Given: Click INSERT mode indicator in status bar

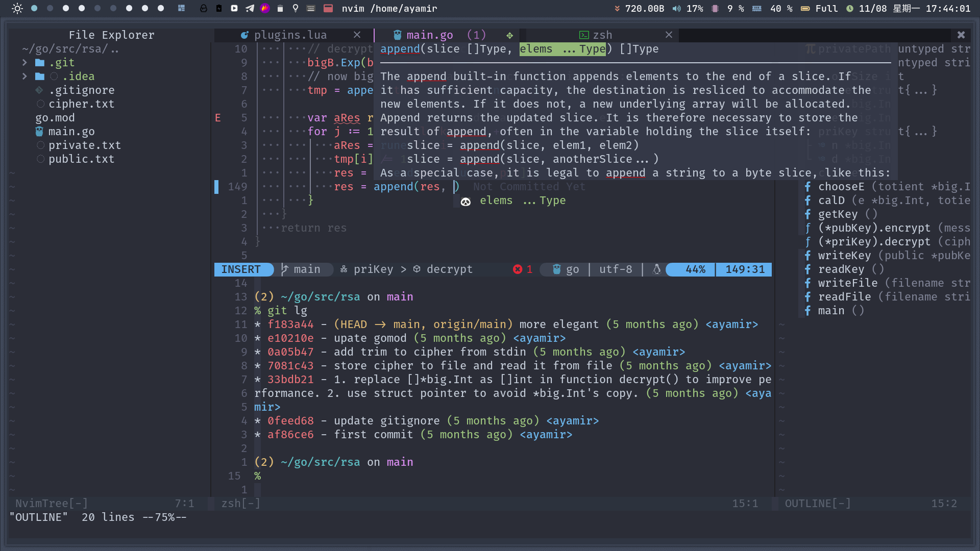Looking at the screenshot, I should point(241,268).
